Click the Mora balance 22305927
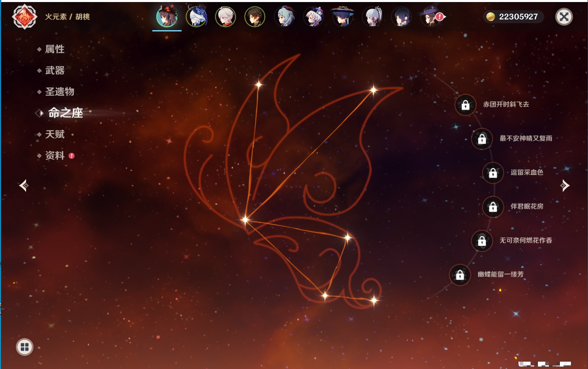588x369 pixels. click(x=518, y=17)
